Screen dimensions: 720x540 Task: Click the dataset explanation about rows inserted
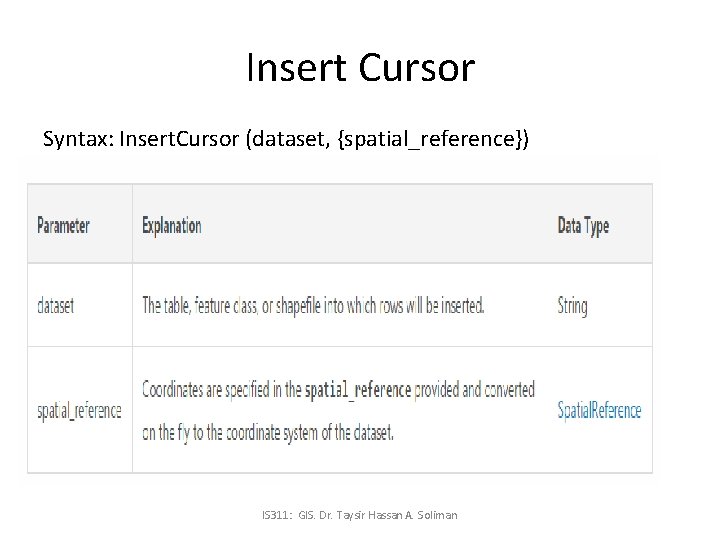(313, 306)
